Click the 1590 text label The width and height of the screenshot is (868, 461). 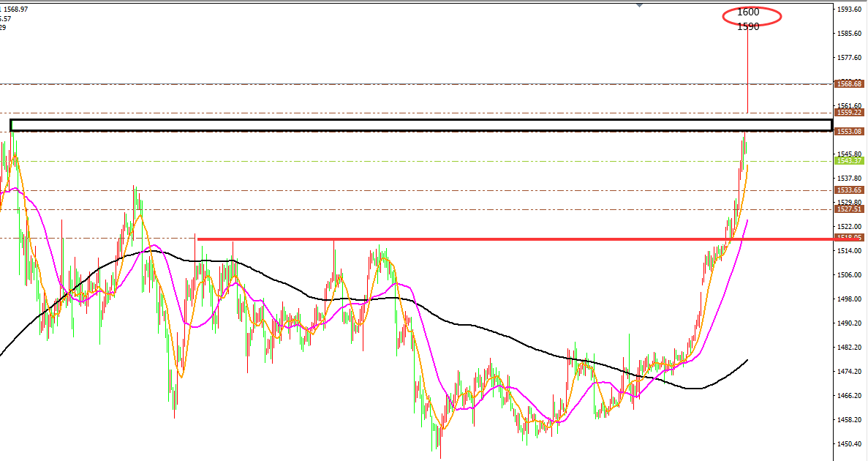coord(748,26)
